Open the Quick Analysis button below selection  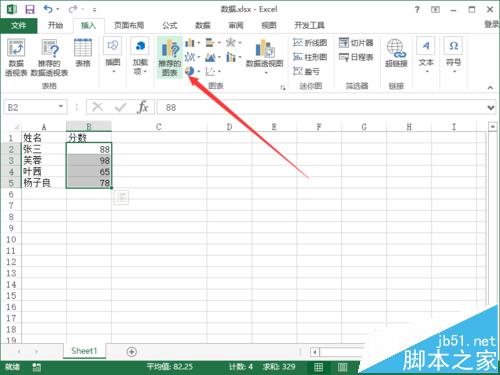coord(121,198)
